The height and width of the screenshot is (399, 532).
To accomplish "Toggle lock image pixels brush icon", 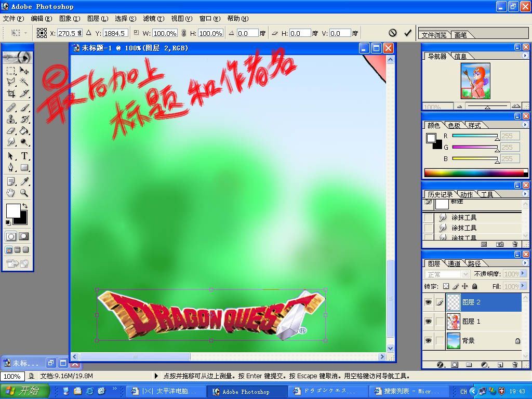I will click(456, 286).
